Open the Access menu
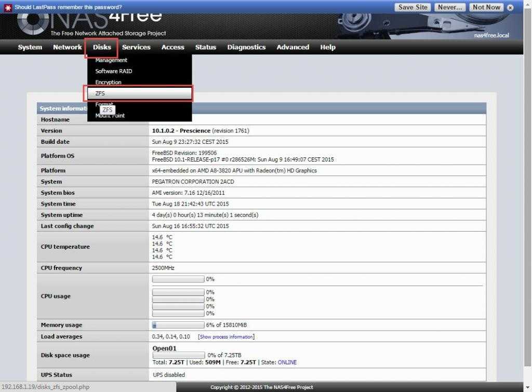The width and height of the screenshot is (532, 392). pos(173,47)
